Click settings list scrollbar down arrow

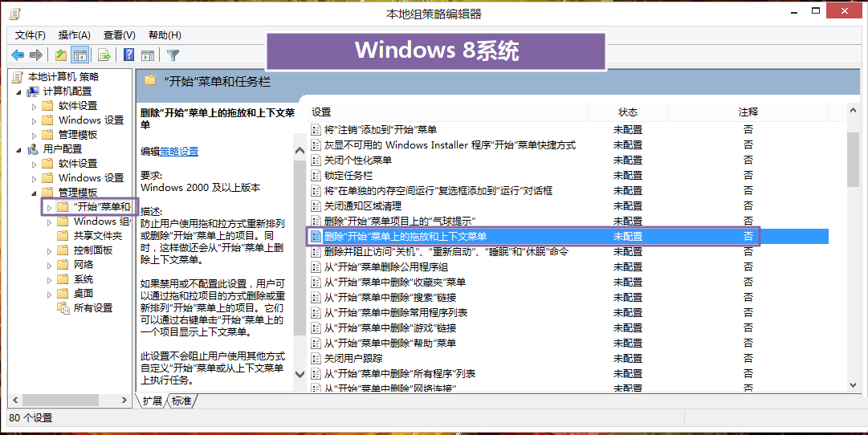853,385
